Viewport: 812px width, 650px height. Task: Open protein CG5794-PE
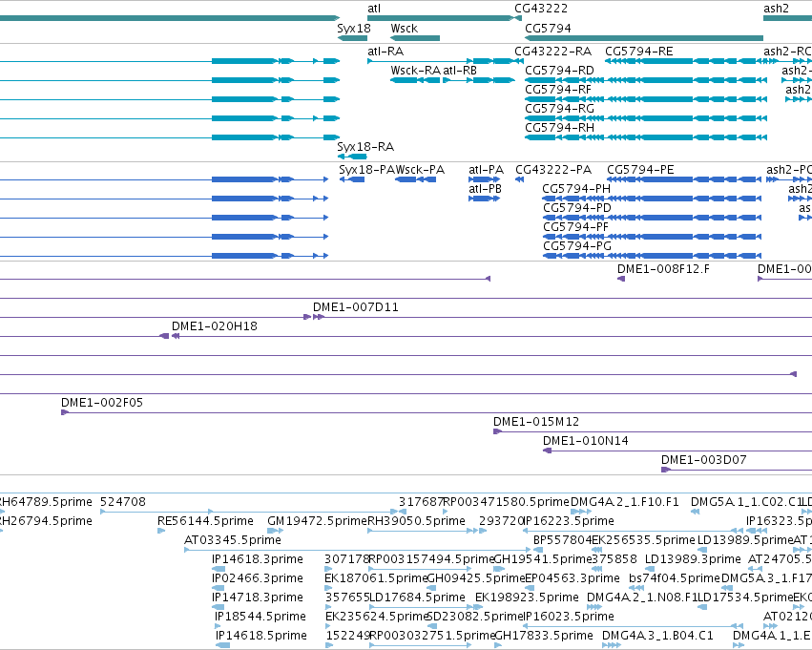point(640,170)
